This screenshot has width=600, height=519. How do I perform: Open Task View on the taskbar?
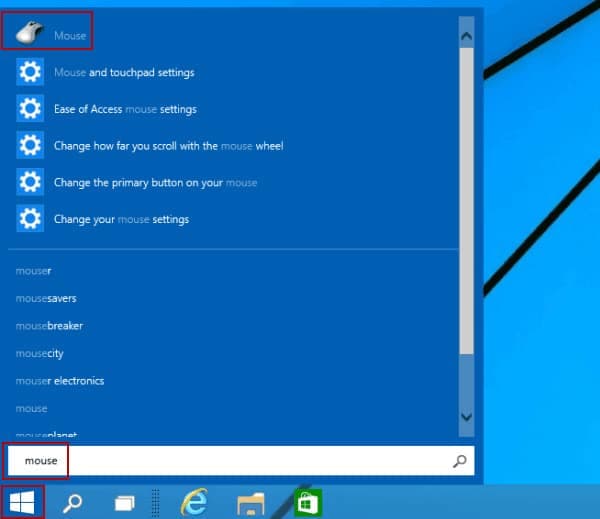125,503
